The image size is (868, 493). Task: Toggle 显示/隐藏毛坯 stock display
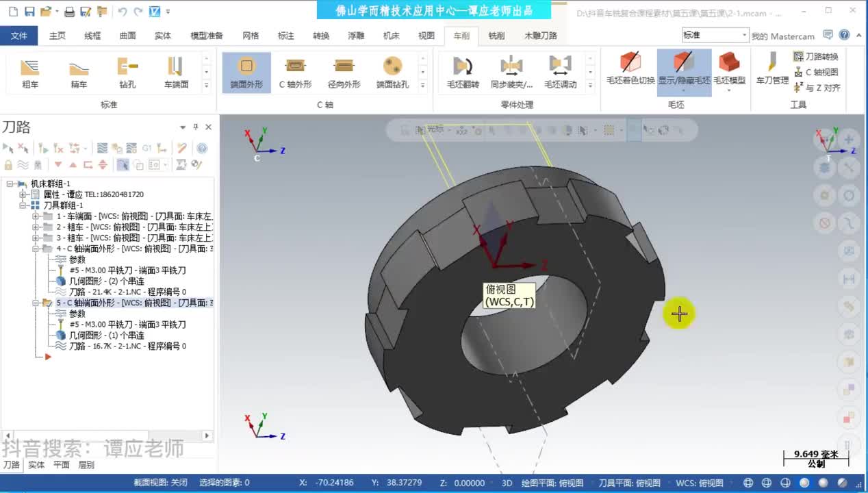pos(684,71)
